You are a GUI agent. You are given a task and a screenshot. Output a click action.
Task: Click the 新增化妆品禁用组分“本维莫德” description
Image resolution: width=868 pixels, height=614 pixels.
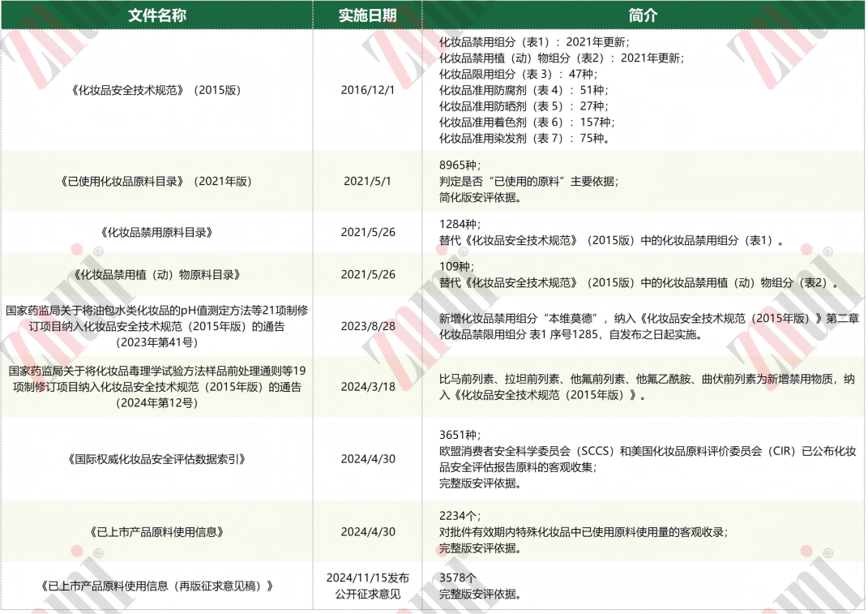coord(649,326)
